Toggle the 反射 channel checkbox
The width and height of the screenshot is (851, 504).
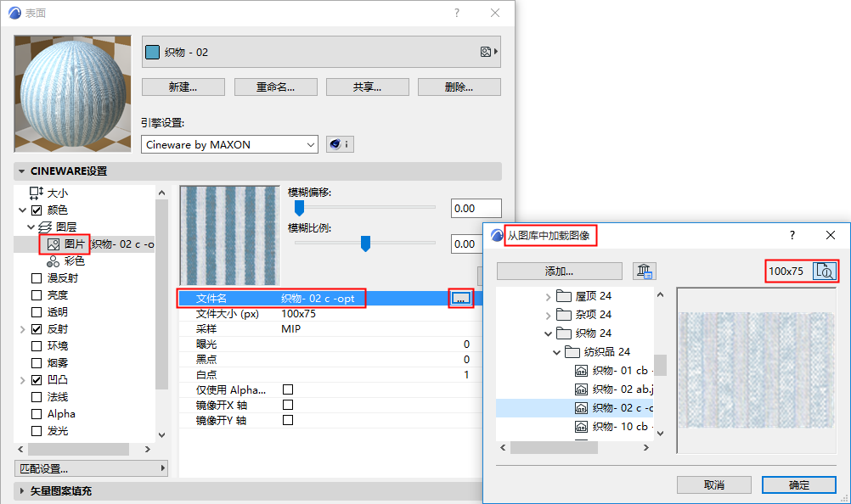(37, 329)
